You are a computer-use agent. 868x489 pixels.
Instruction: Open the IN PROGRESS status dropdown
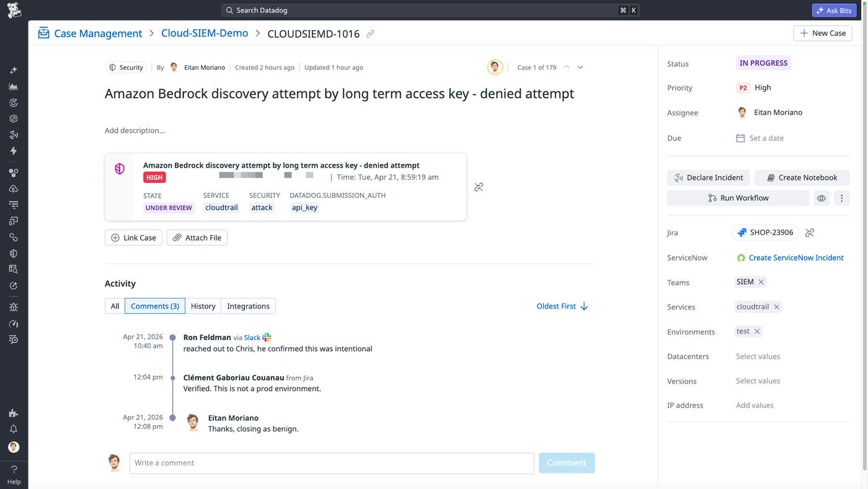[763, 63]
